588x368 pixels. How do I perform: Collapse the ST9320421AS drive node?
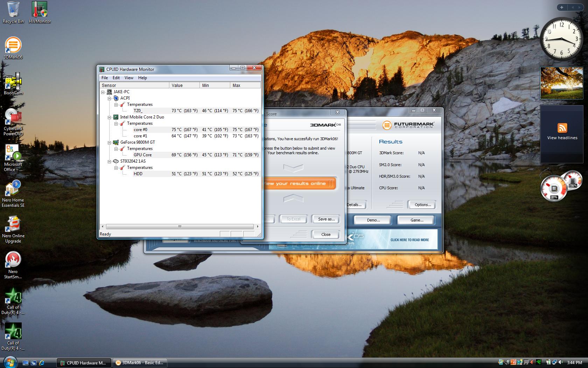(110, 162)
